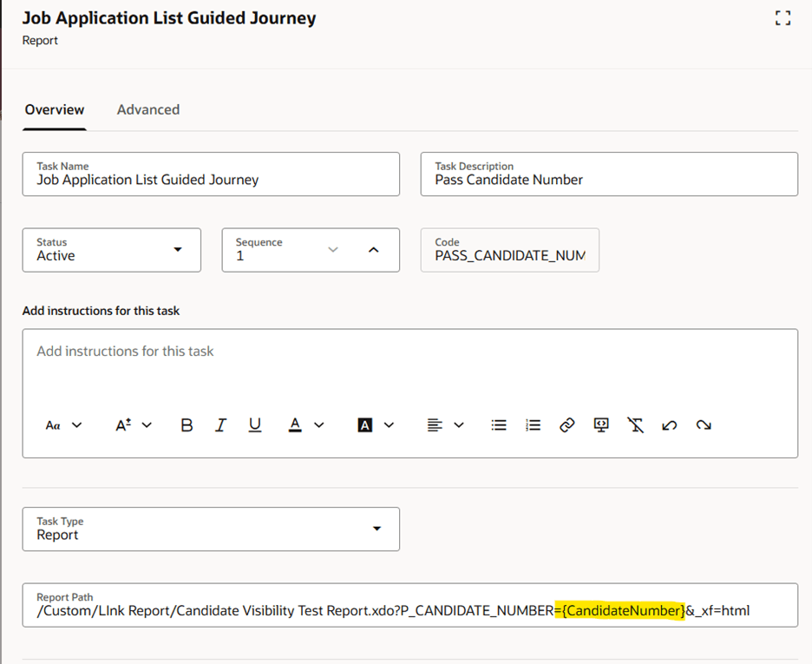The height and width of the screenshot is (664, 812).
Task: Toggle underline formatting
Action: pos(255,425)
